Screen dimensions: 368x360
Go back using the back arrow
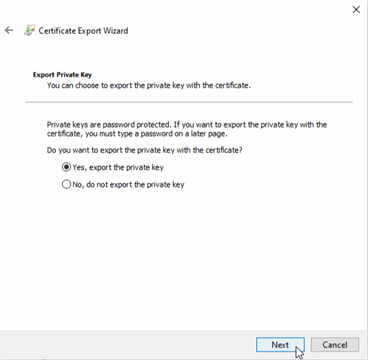point(9,31)
